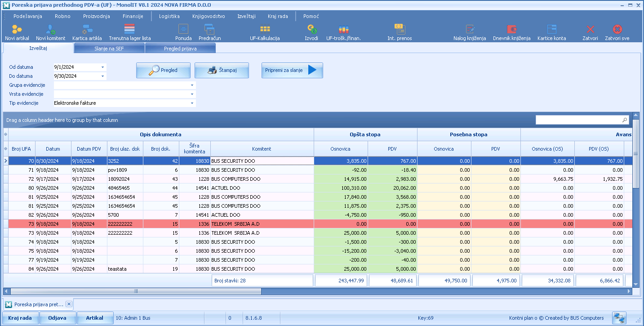Click the grid search input field

tap(579, 120)
